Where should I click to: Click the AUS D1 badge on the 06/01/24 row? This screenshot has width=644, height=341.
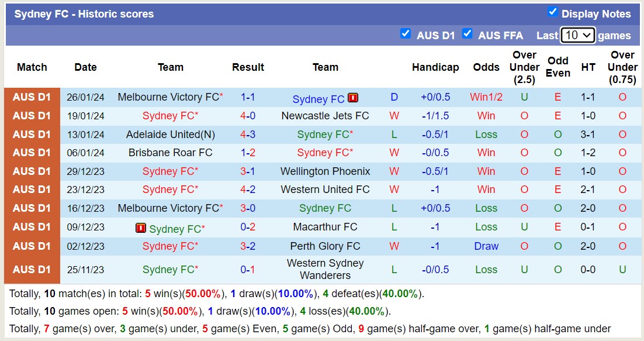click(x=32, y=153)
